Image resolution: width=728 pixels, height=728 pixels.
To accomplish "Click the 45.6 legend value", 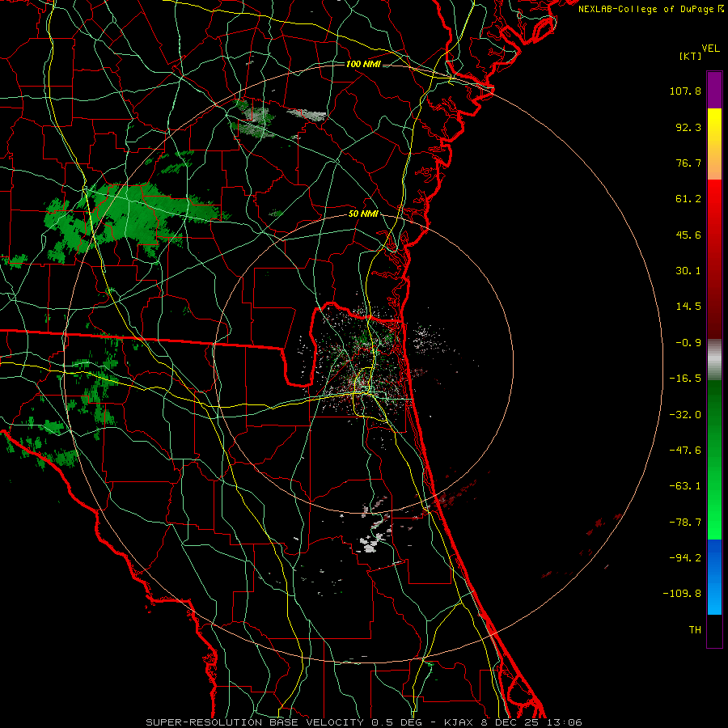I will coord(688,235).
